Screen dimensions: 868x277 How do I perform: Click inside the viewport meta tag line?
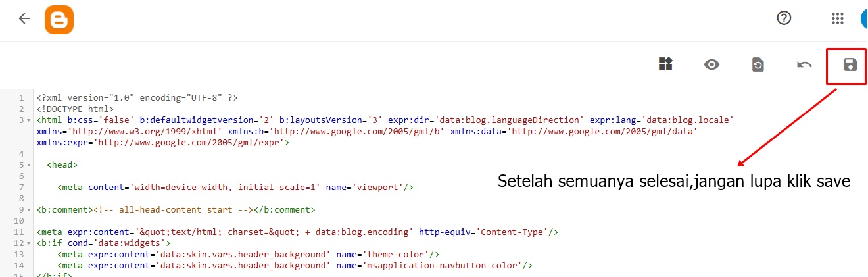click(235, 188)
